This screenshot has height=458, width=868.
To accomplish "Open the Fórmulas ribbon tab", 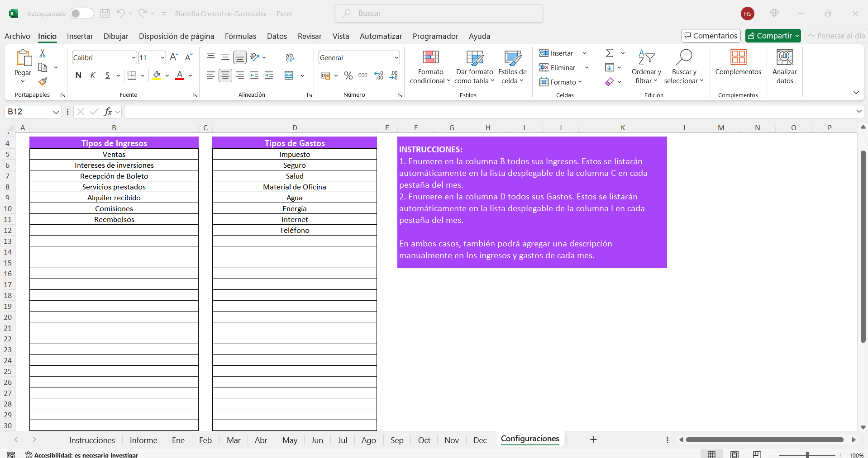I will coord(240,36).
